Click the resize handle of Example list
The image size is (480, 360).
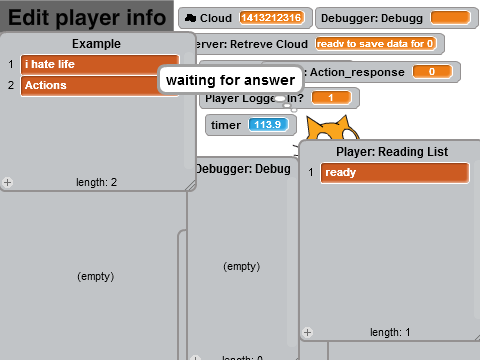[191, 186]
